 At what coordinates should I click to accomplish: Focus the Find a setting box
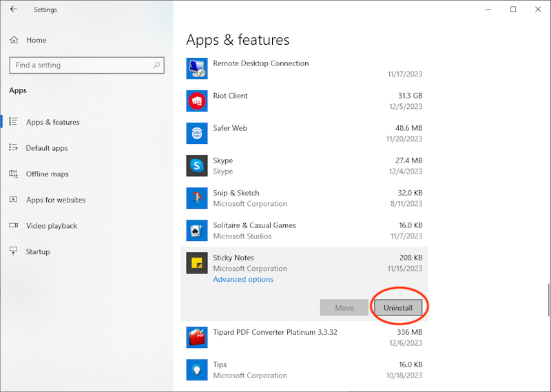pyautogui.click(x=87, y=65)
